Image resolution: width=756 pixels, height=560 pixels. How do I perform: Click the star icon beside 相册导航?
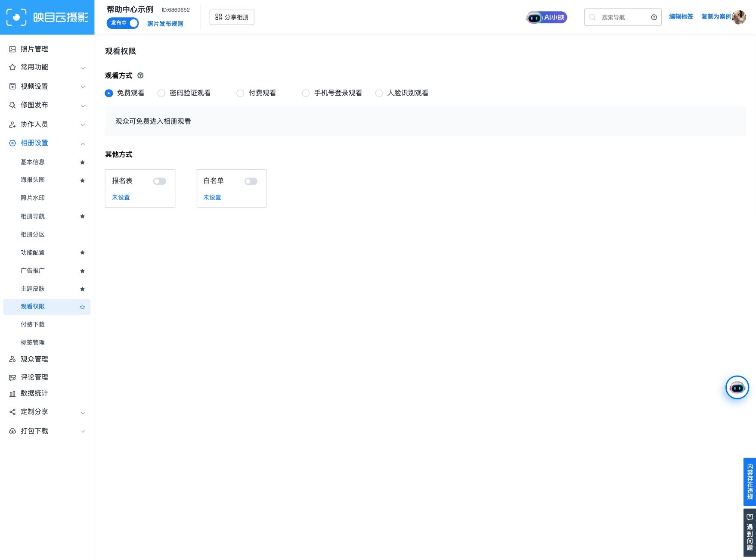pos(82,216)
